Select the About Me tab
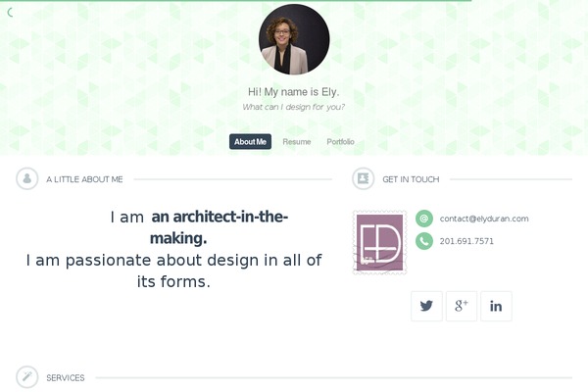The image size is (588, 392). pyautogui.click(x=250, y=142)
